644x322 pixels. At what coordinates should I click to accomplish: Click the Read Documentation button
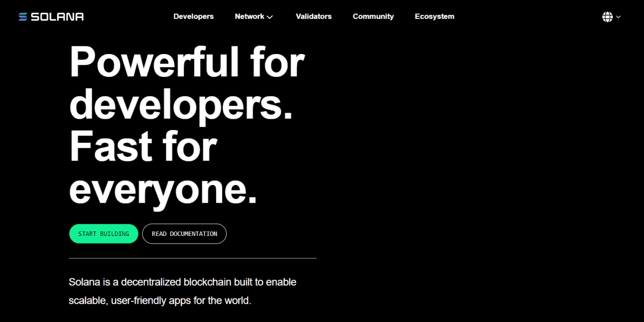(x=184, y=234)
